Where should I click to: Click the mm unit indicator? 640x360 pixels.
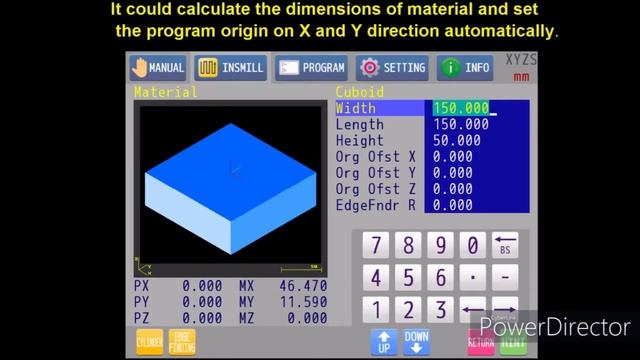pos(521,77)
